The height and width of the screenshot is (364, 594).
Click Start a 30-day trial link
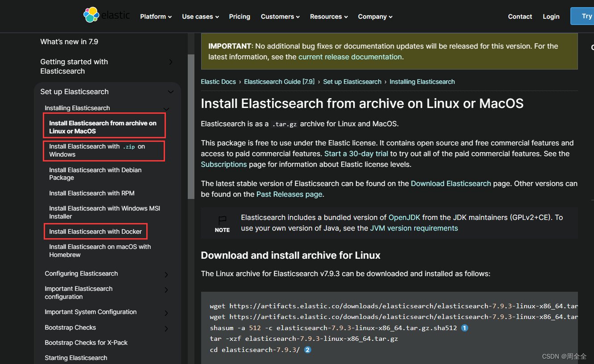click(356, 153)
